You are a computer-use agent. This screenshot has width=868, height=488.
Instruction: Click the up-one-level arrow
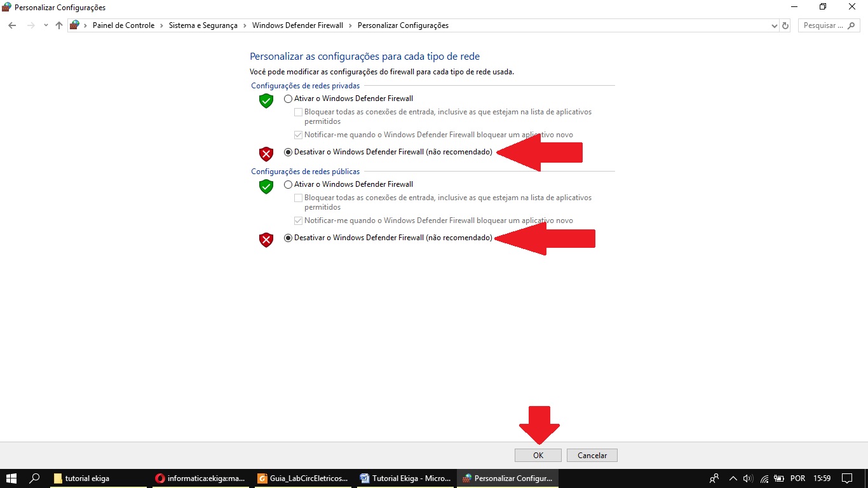pos(59,25)
